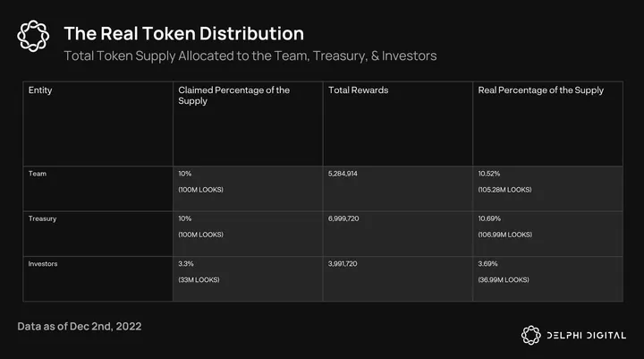The width and height of the screenshot is (644, 359).
Task: Click the Team row label
Action: (x=38, y=173)
